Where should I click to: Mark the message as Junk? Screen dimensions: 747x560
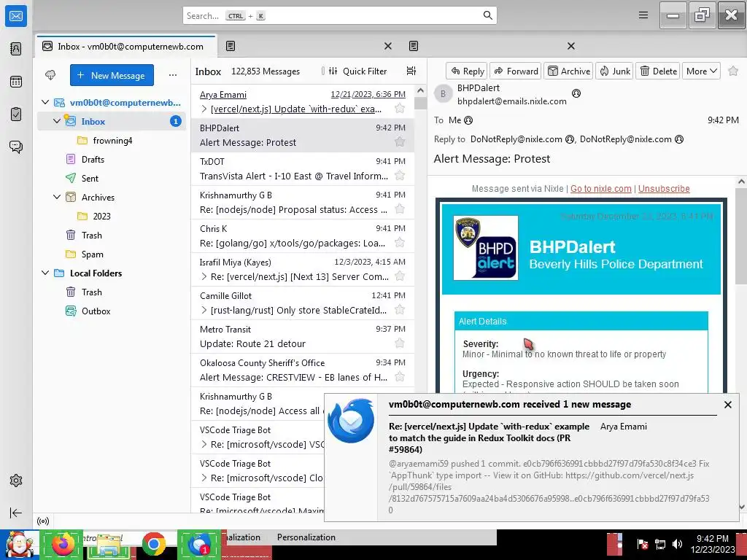pos(614,71)
